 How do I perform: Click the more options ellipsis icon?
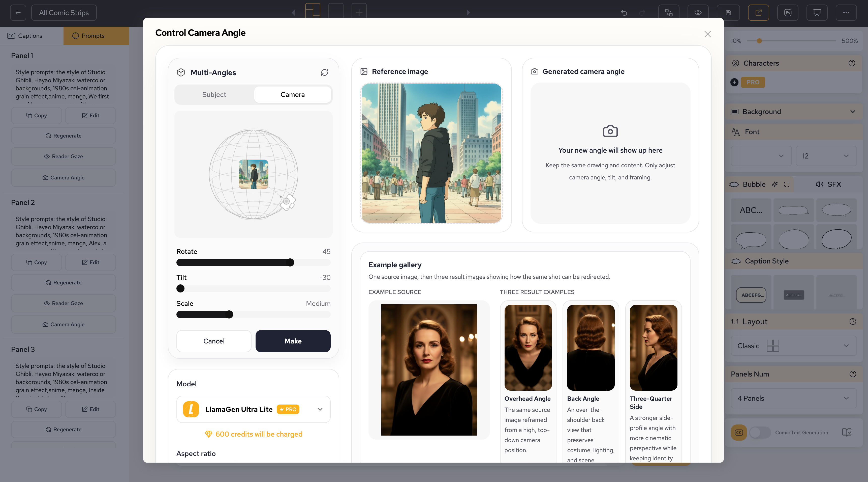click(846, 12)
